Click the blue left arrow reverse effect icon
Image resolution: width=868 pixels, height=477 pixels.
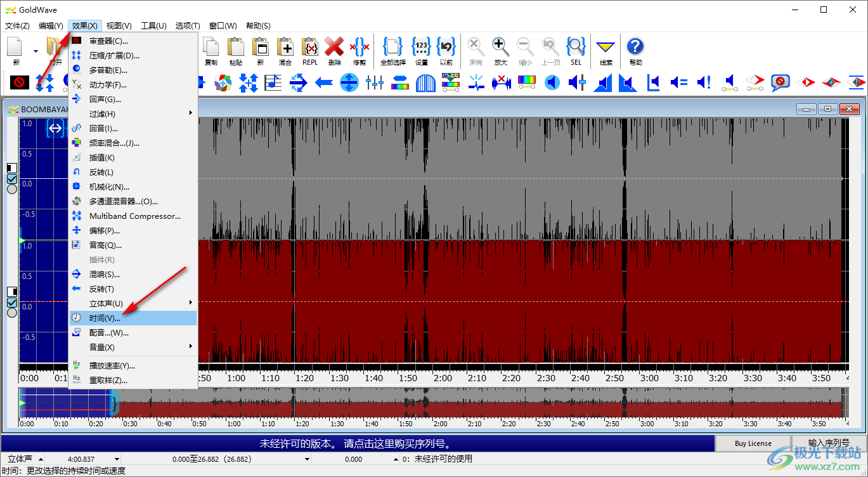click(x=324, y=82)
